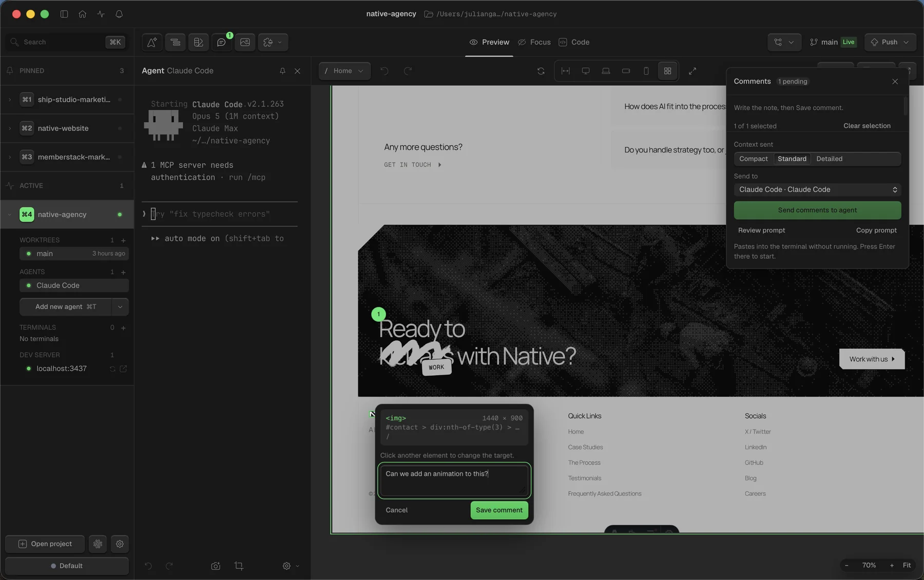Zoom in with the plus control
The height and width of the screenshot is (580, 924).
coord(892,566)
